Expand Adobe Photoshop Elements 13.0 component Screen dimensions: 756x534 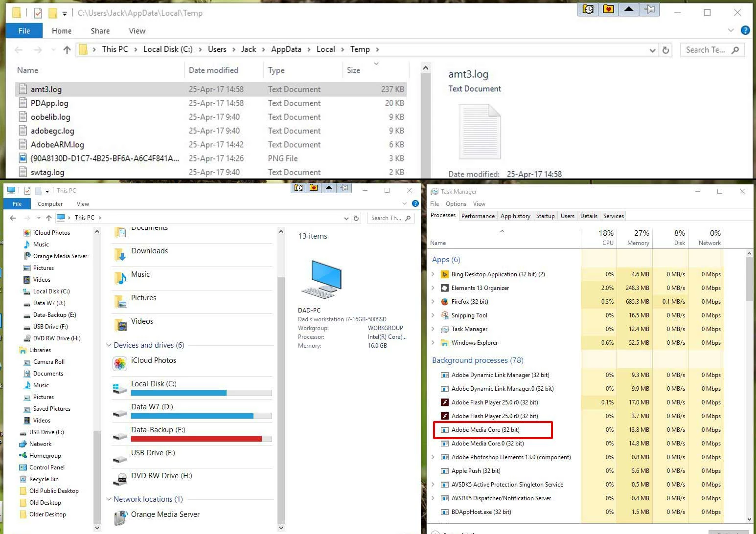coord(433,457)
